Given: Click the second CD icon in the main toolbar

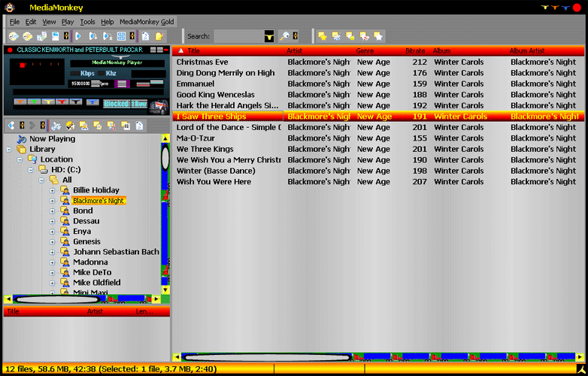Looking at the screenshot, I should pos(27,36).
